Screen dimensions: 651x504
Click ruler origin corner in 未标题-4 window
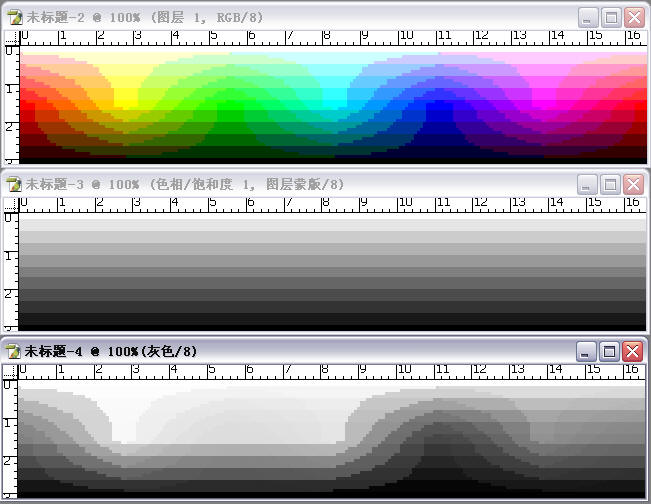pos(10,372)
